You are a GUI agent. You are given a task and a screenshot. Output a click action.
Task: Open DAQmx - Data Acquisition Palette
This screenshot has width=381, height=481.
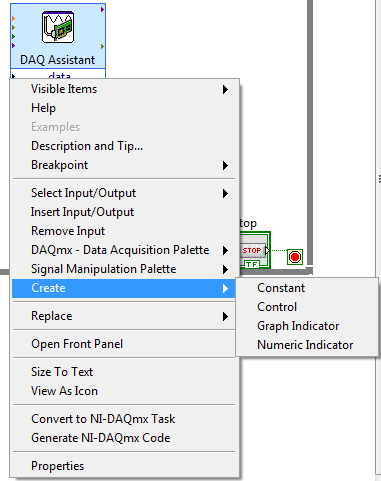tap(124, 250)
